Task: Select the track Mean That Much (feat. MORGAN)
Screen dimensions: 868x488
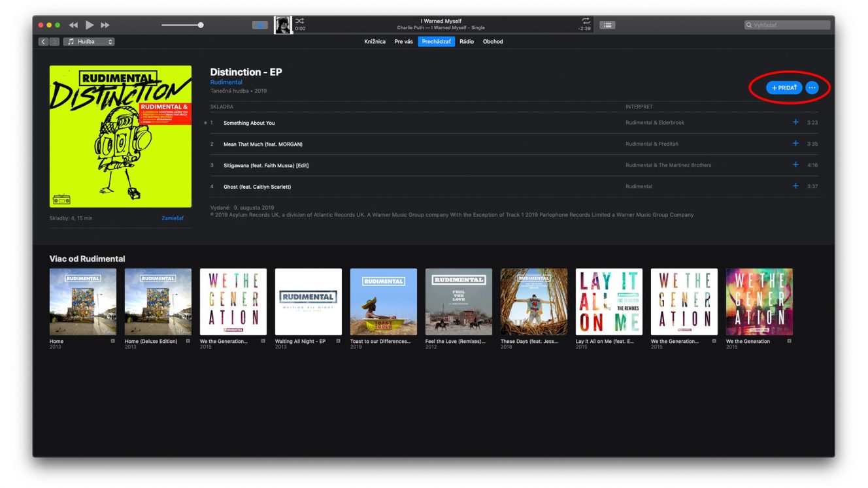Action: pyautogui.click(x=263, y=144)
